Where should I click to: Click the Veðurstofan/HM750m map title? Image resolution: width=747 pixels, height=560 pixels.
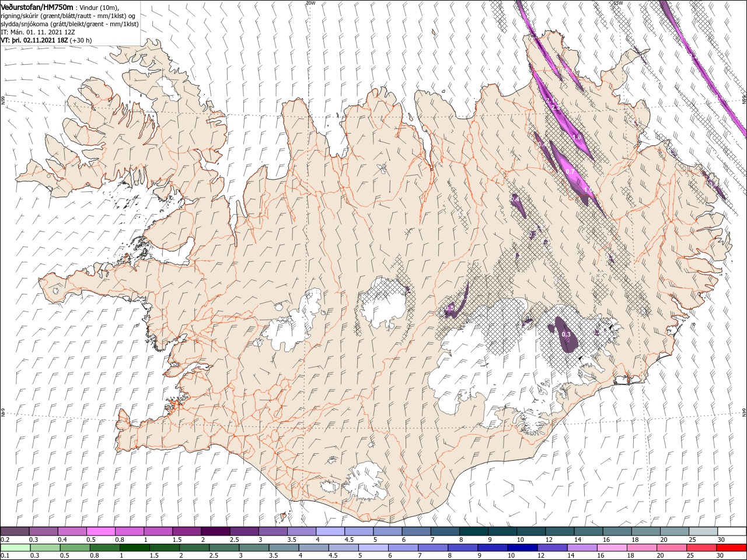[x=37, y=7]
